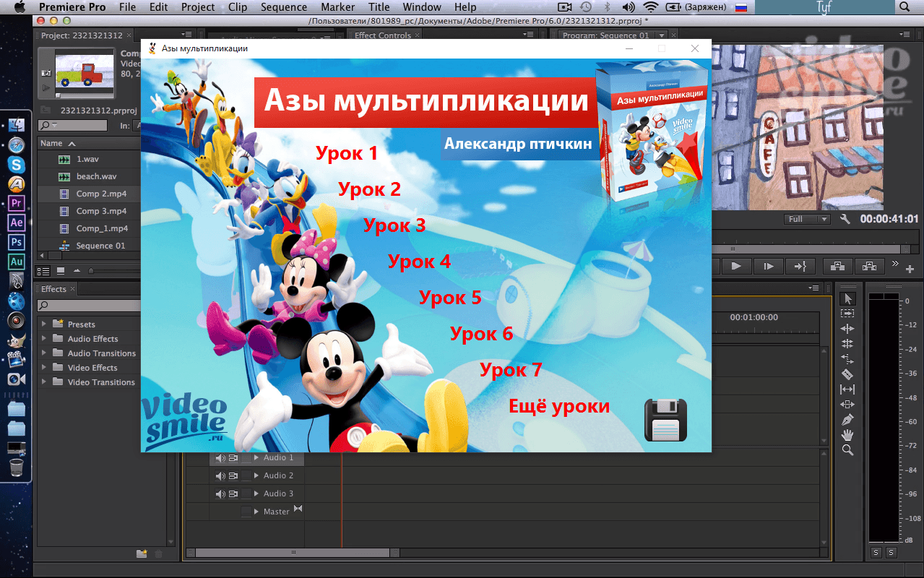Screen dimensions: 924x578
Task: Select the Selection arrow tool
Action: pyautogui.click(x=847, y=299)
